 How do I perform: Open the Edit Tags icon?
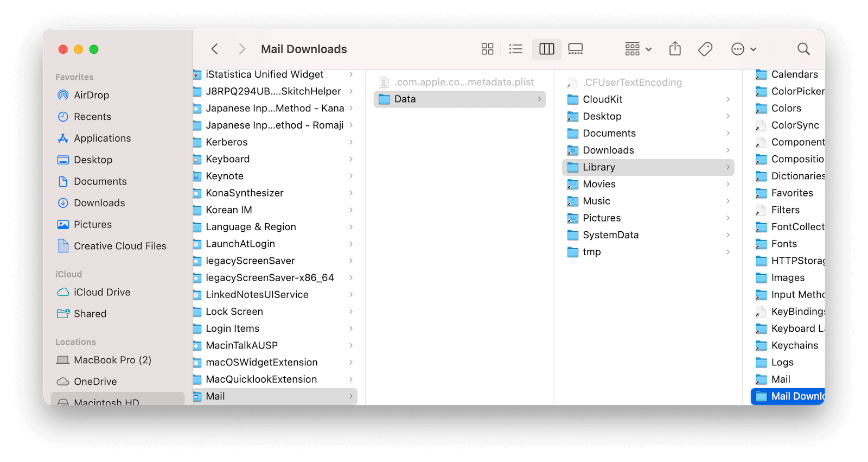(705, 49)
